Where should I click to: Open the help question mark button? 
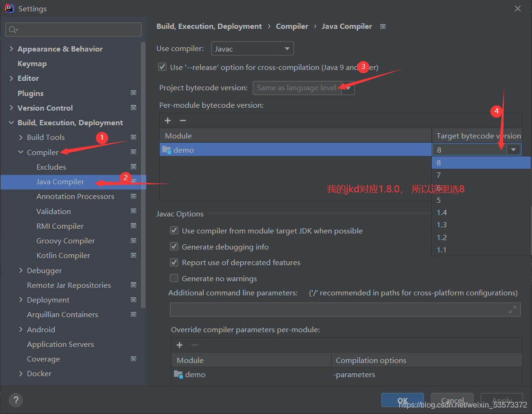coord(16,400)
